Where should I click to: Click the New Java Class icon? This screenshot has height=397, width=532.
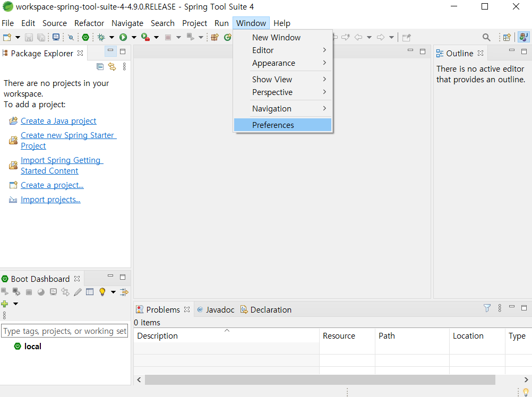(x=228, y=37)
